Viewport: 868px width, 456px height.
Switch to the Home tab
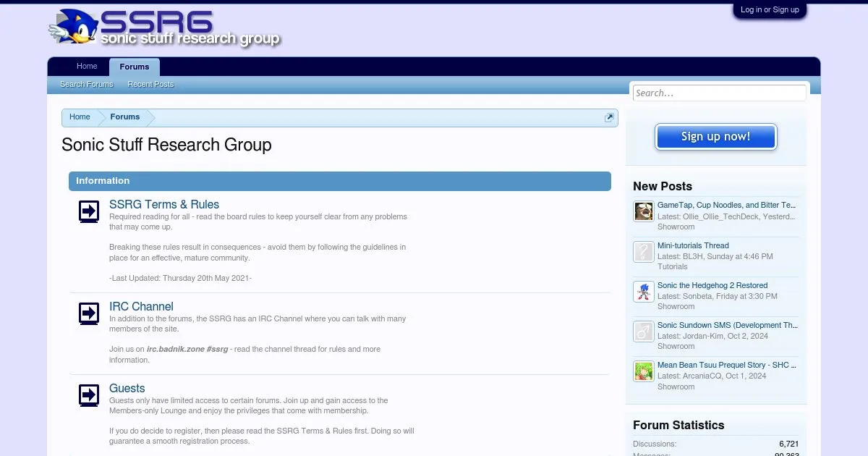click(87, 67)
